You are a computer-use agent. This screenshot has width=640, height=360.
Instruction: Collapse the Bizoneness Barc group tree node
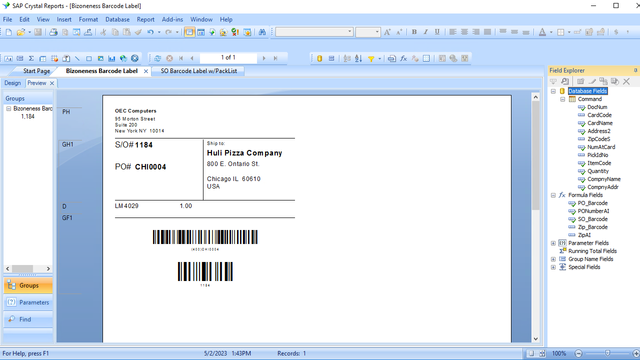pos(9,109)
